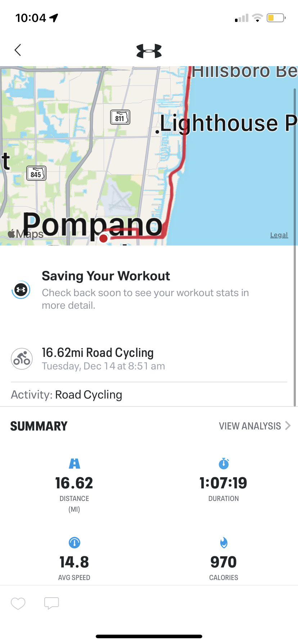
Task: Open View Analysis
Action: [x=250, y=426]
